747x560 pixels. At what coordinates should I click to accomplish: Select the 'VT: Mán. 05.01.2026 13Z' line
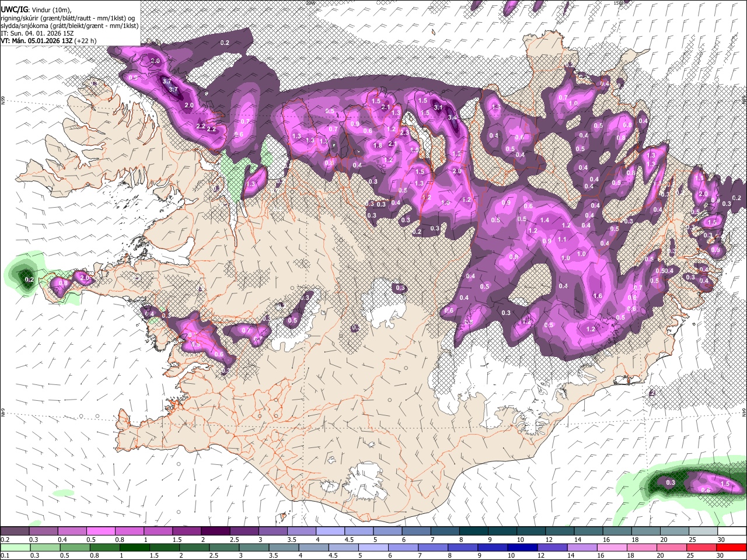click(x=36, y=41)
